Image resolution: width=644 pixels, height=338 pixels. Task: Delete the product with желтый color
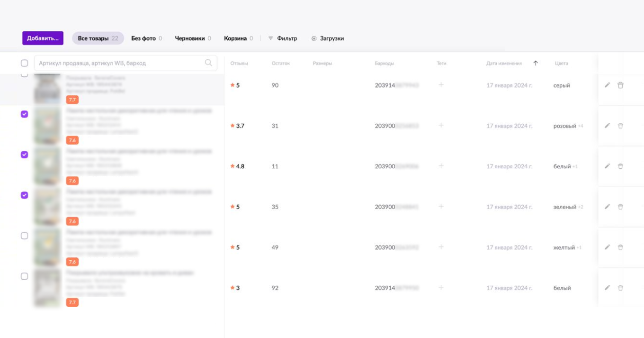click(620, 247)
